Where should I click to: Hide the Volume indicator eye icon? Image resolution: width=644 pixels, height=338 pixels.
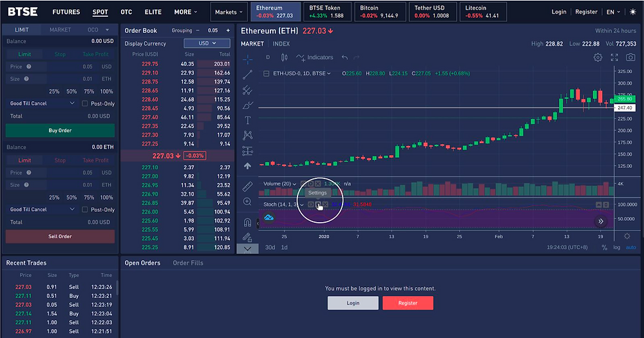tap(303, 183)
